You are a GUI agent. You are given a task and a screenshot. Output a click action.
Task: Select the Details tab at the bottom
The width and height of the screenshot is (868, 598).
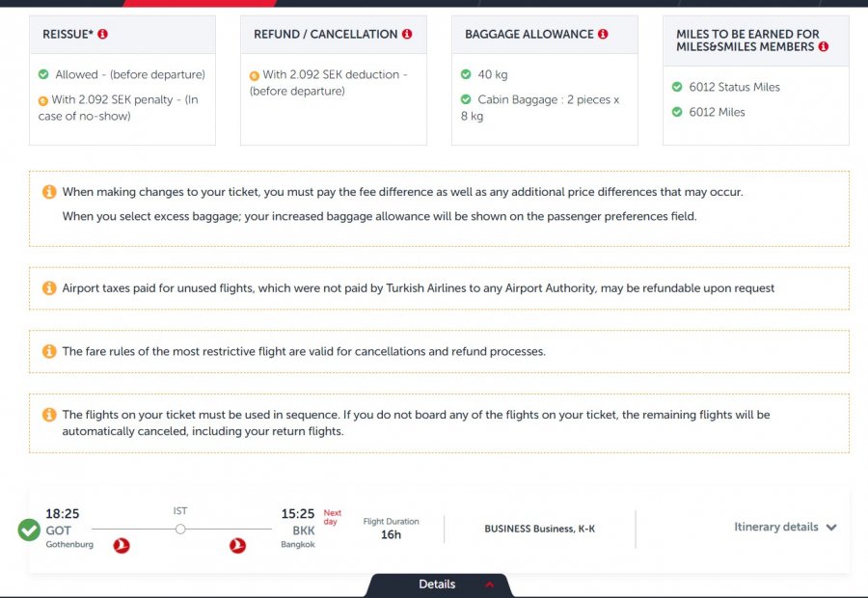437,584
